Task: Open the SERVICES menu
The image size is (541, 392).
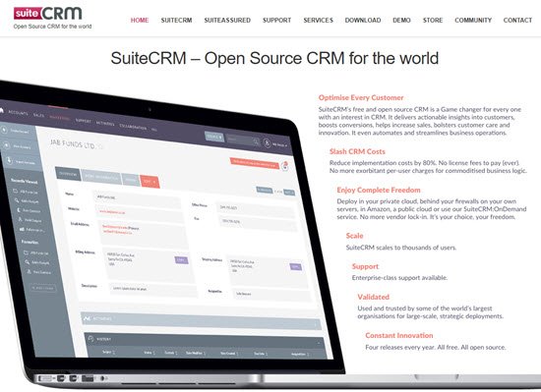Action: [x=318, y=21]
